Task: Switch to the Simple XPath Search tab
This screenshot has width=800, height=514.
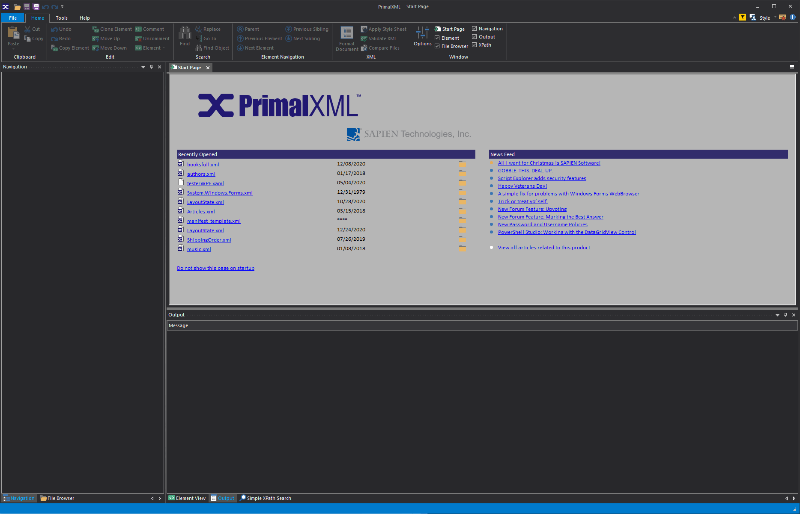Action: [267, 497]
